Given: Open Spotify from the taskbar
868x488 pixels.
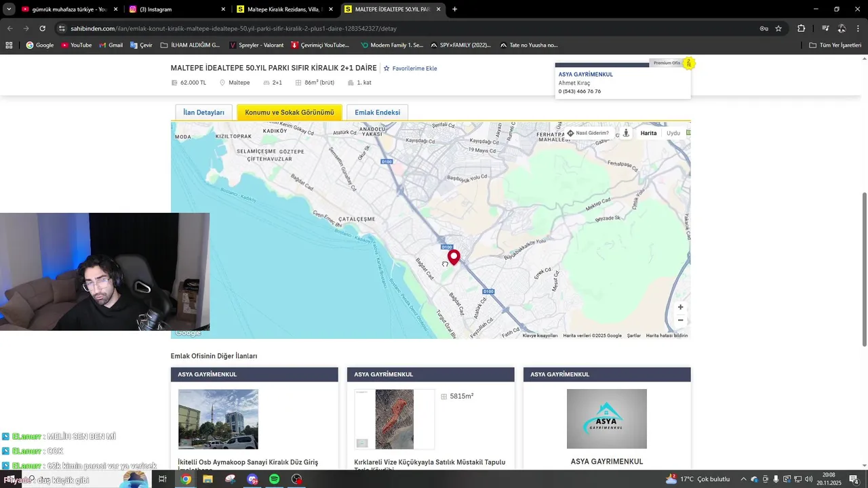Looking at the screenshot, I should (274, 479).
